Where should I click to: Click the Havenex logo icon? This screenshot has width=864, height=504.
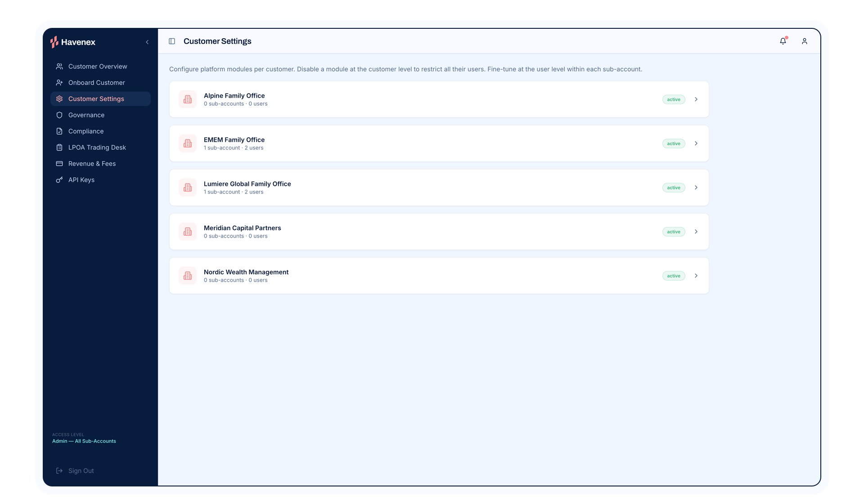[x=54, y=42]
